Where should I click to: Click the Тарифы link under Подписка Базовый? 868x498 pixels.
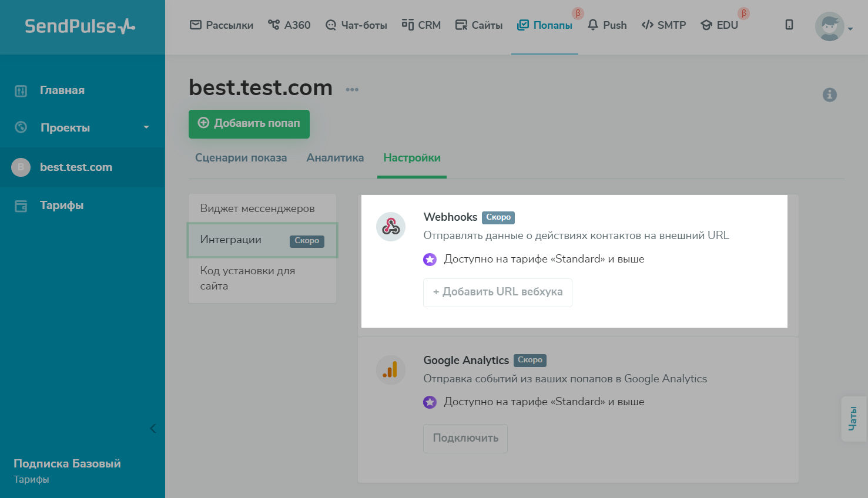pos(31,479)
